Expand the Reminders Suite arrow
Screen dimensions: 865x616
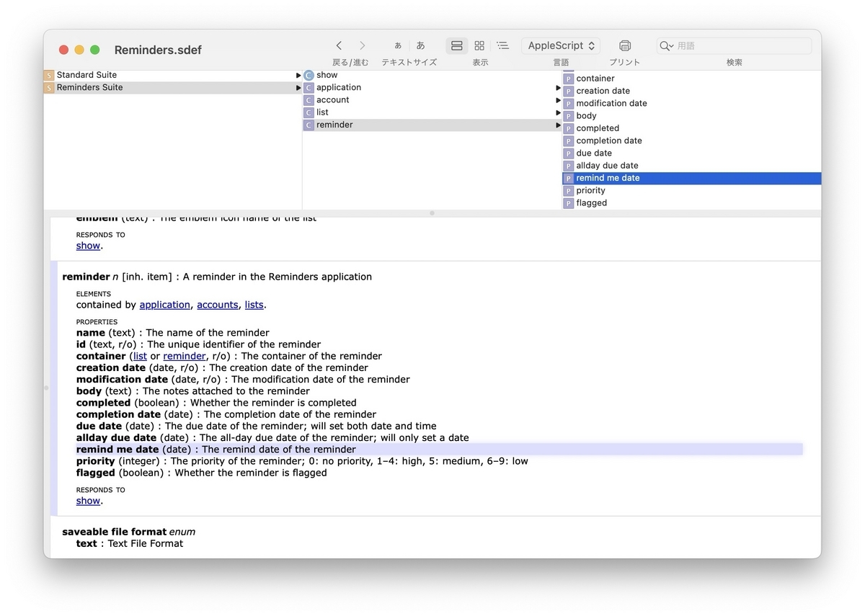[x=298, y=88]
